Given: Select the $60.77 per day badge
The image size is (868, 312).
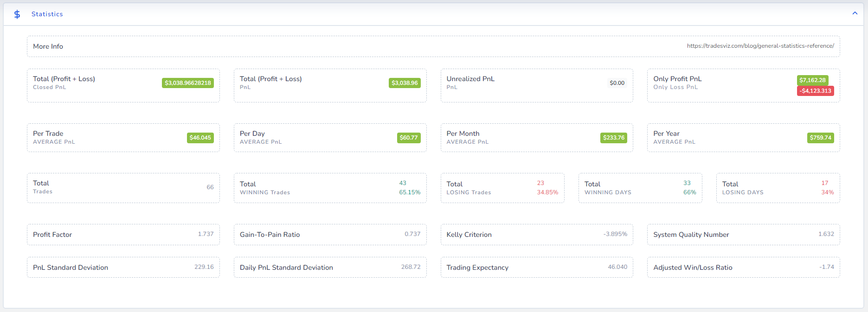Looking at the screenshot, I should click(x=409, y=138).
